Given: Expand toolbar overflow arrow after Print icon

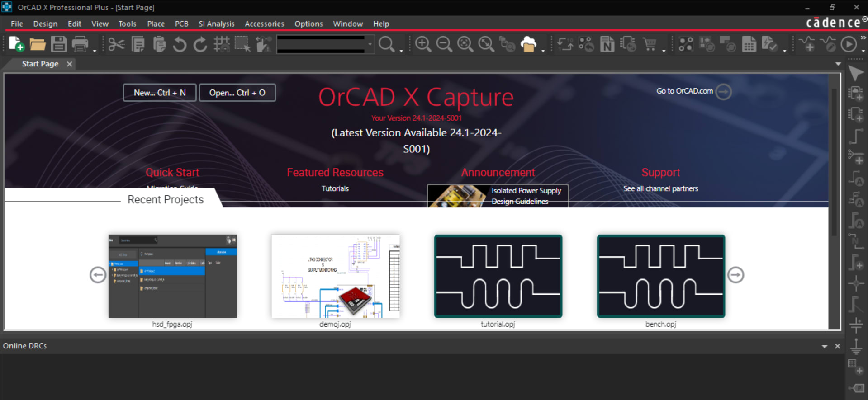Looking at the screenshot, I should 95,51.
